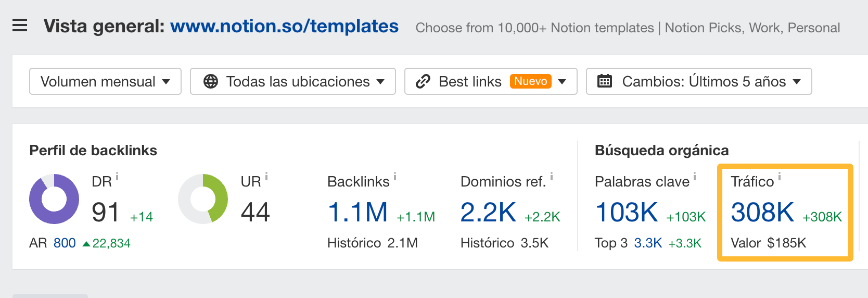The width and height of the screenshot is (868, 298).
Task: Click the page title description text
Action: 628,28
